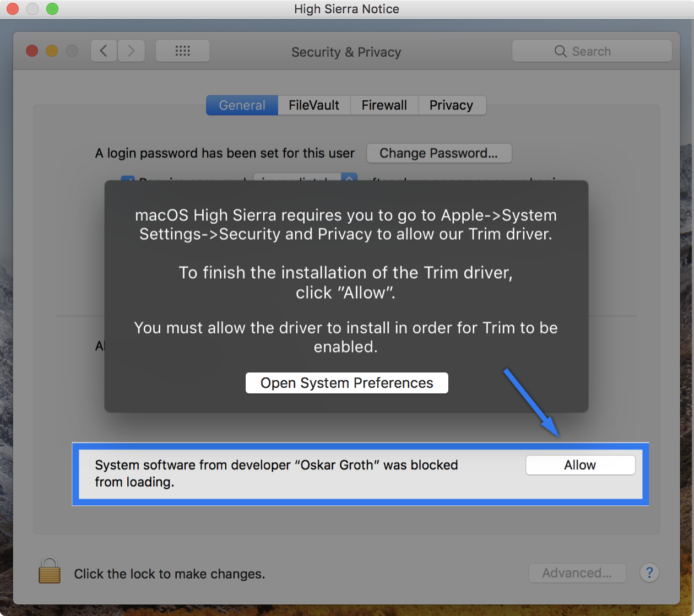Click Change Password... button
Screen dimensions: 694x616
point(439,153)
